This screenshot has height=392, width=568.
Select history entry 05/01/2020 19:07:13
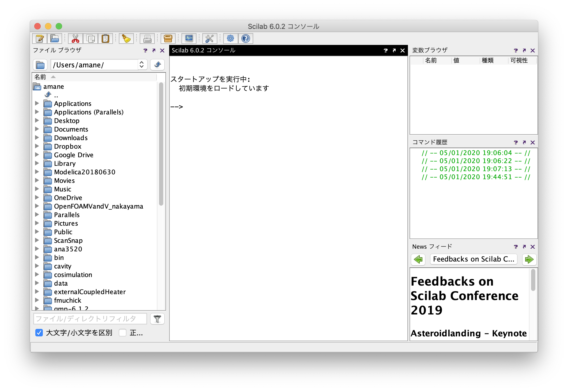(476, 169)
